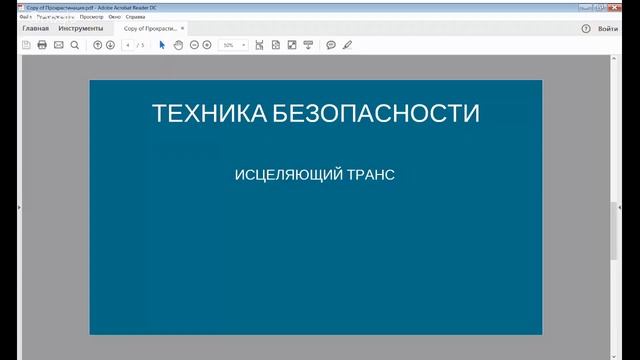
Task: Expand the right tools pane arrow
Action: click(620, 207)
